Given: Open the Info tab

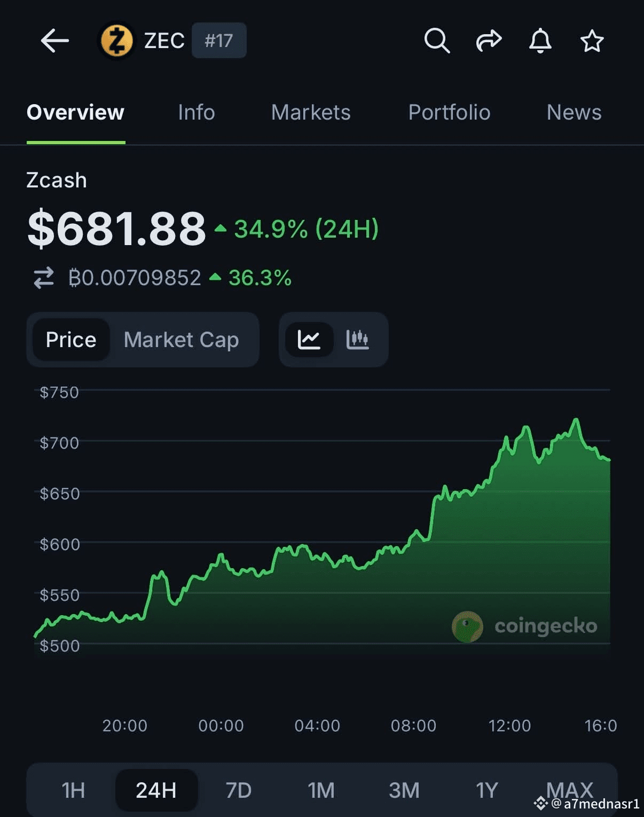Looking at the screenshot, I should (x=197, y=113).
